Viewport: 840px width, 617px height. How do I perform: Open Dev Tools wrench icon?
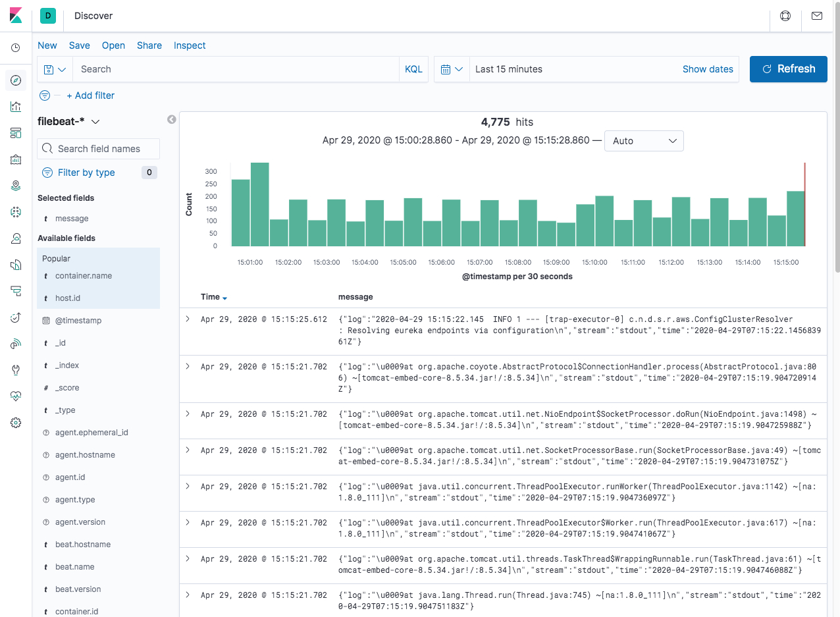coord(16,370)
